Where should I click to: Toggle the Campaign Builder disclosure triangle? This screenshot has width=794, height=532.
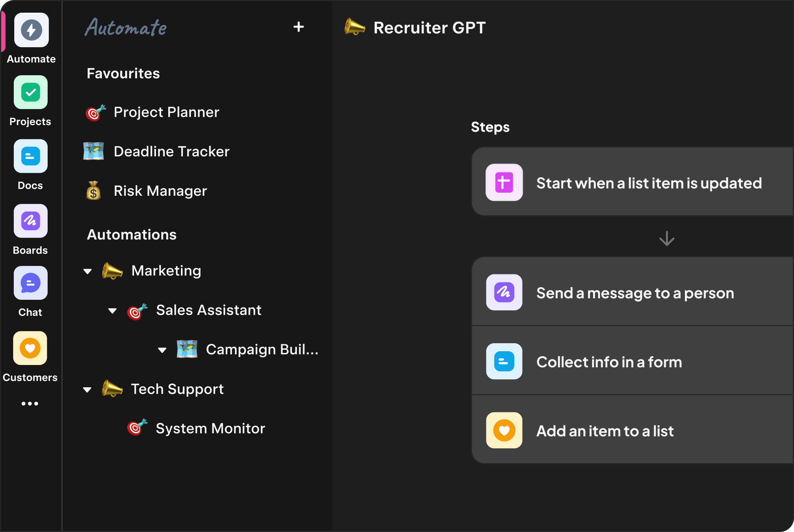pyautogui.click(x=162, y=350)
